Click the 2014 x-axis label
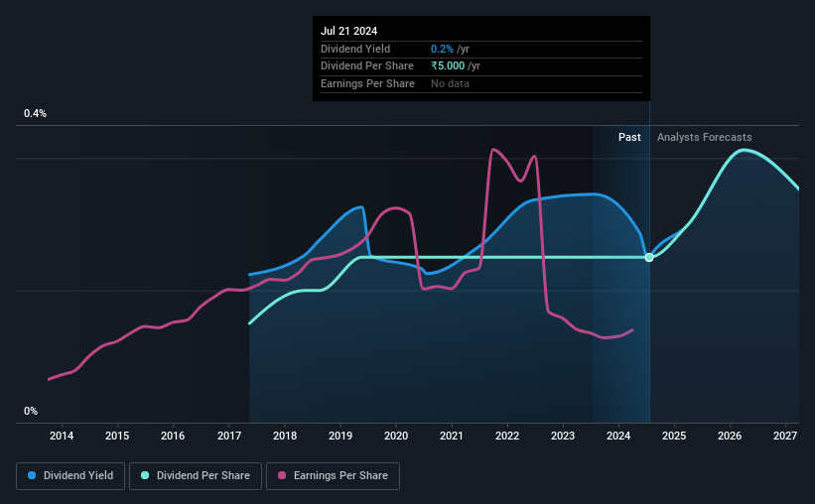 pyautogui.click(x=62, y=436)
